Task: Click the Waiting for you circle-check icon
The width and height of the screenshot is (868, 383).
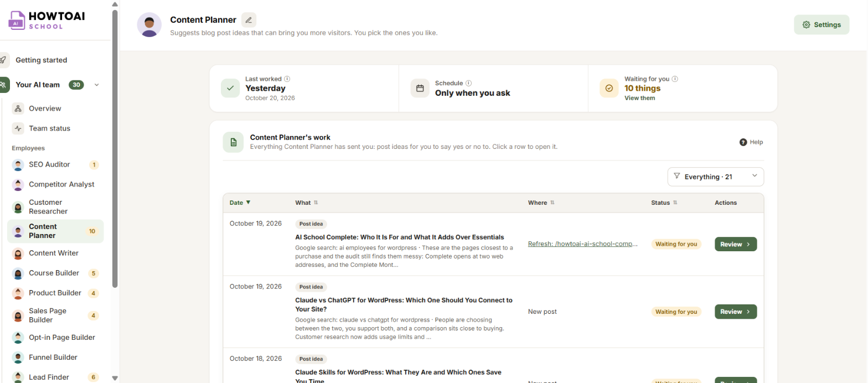Action: point(609,88)
